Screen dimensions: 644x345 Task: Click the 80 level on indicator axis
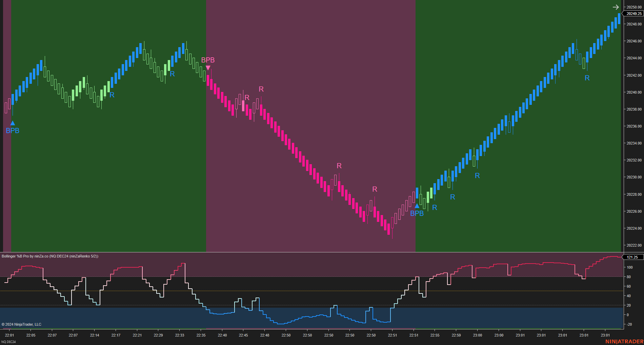coord(629,277)
